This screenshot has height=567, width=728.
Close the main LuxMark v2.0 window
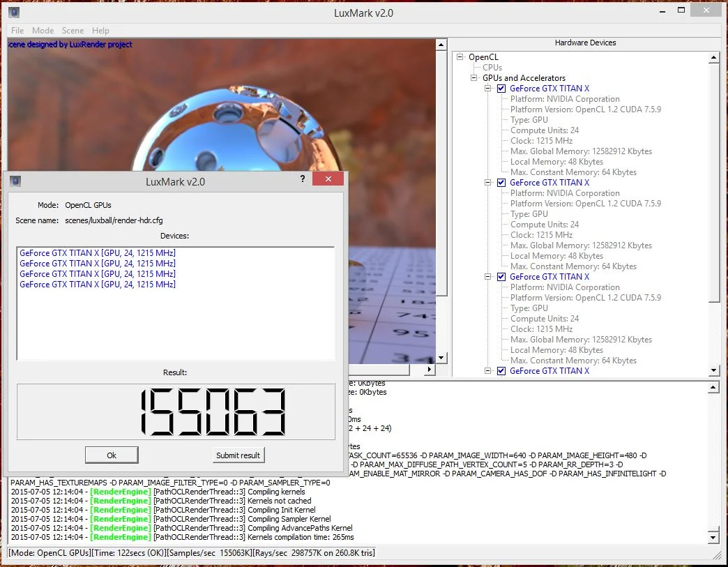pyautogui.click(x=706, y=10)
